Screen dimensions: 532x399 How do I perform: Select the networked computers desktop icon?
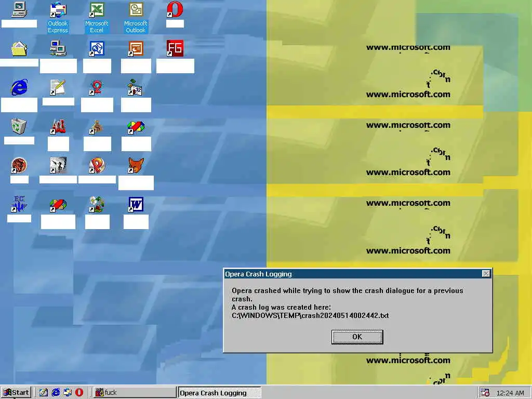click(58, 48)
